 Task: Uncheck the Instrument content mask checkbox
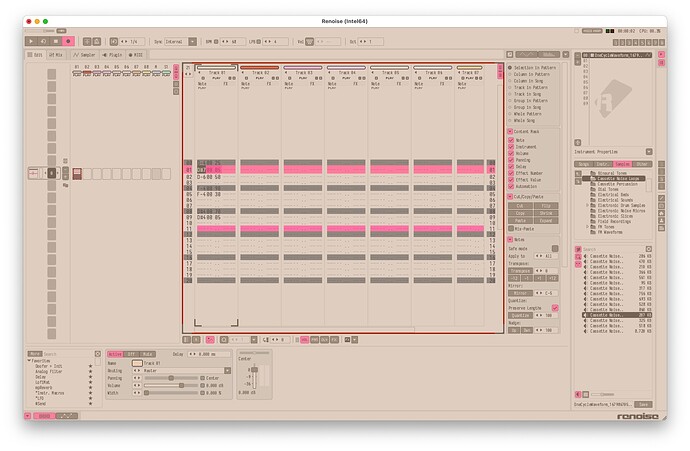pos(511,147)
